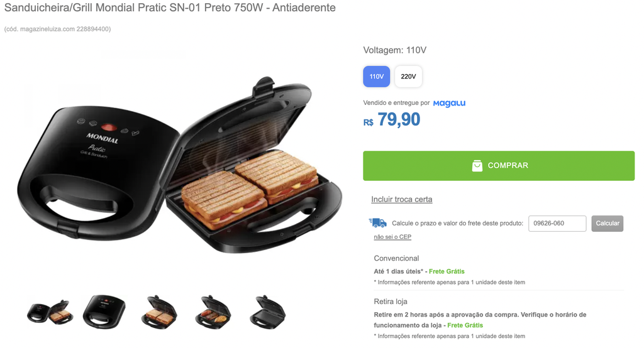Screen dimensions: 644x348
Task: Click the Magalu seller logo
Action: (x=449, y=103)
